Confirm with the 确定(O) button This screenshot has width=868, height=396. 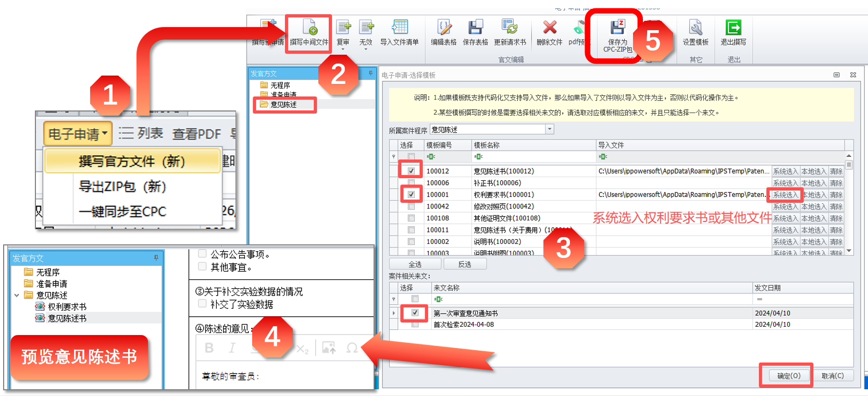click(x=789, y=376)
